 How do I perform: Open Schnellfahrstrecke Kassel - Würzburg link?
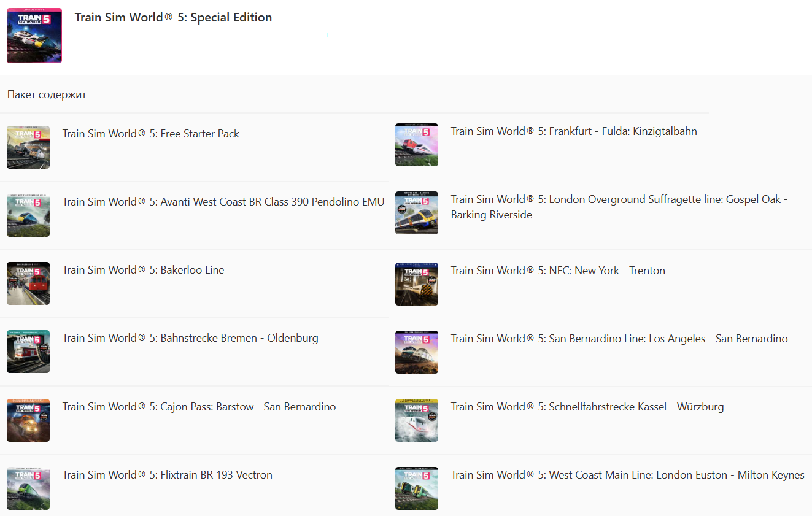pyautogui.click(x=587, y=407)
